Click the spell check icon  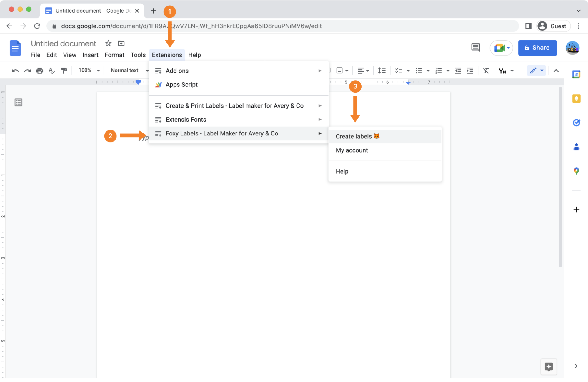[x=52, y=71]
